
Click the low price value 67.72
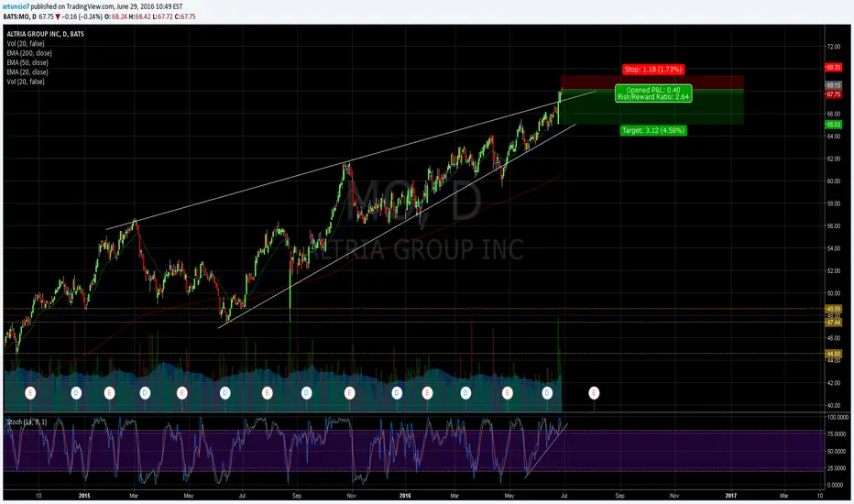[165, 16]
